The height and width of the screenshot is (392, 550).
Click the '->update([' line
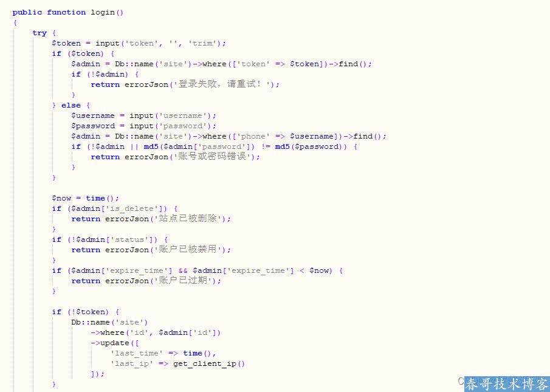pyautogui.click(x=115, y=343)
